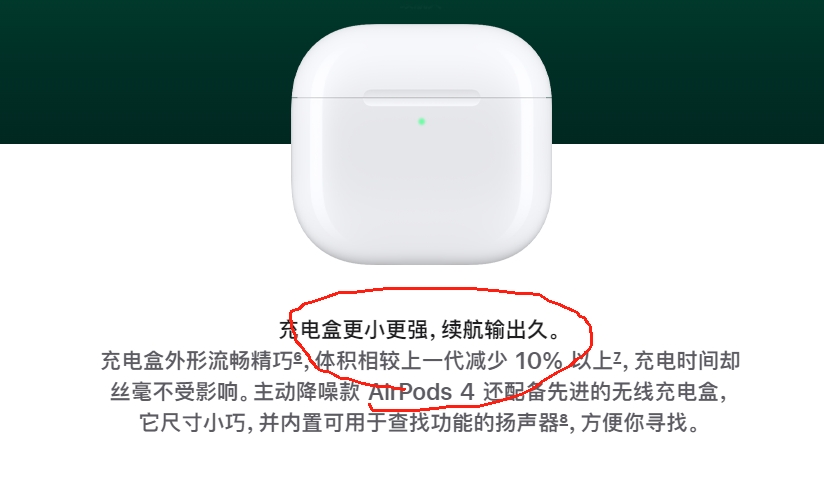
Task: Click the phrase 充电盒外形流畅精巧
Action: click(197, 361)
